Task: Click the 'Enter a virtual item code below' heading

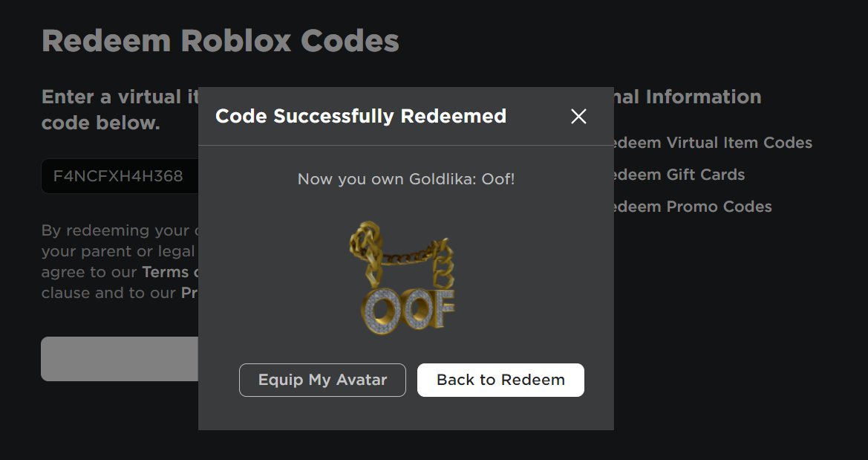Action: [x=120, y=110]
